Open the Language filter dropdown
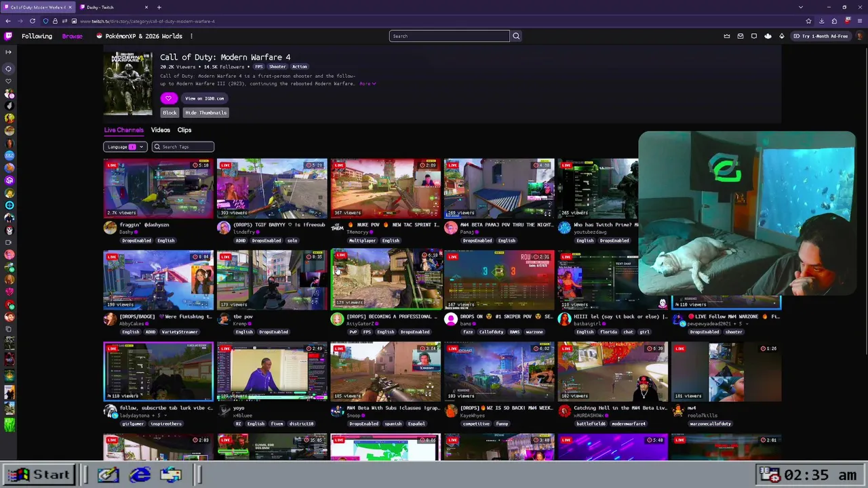The width and height of the screenshot is (868, 488). click(125, 147)
